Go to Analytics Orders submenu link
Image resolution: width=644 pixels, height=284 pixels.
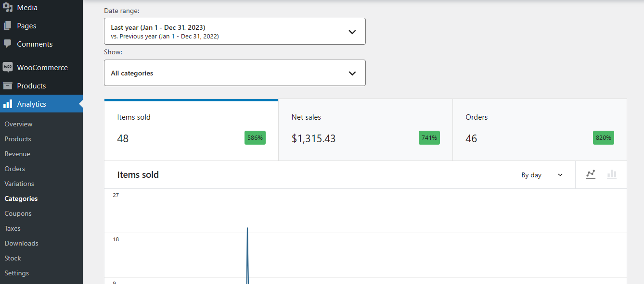[x=15, y=169]
